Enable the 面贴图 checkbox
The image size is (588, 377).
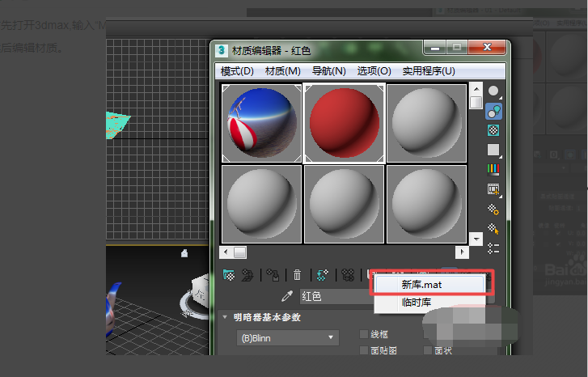364,350
